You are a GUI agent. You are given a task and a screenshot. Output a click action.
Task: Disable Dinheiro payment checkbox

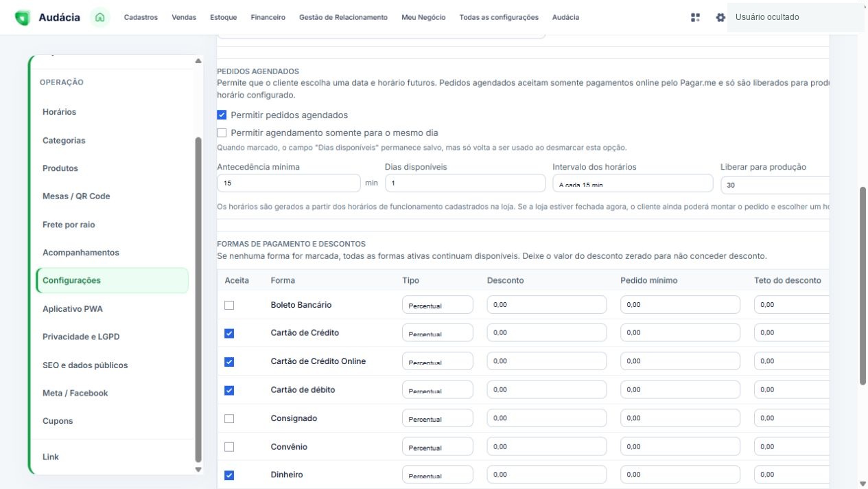pyautogui.click(x=229, y=475)
